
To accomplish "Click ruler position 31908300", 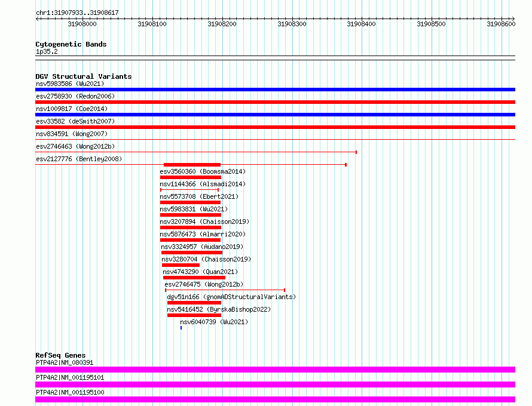I will pos(292,24).
